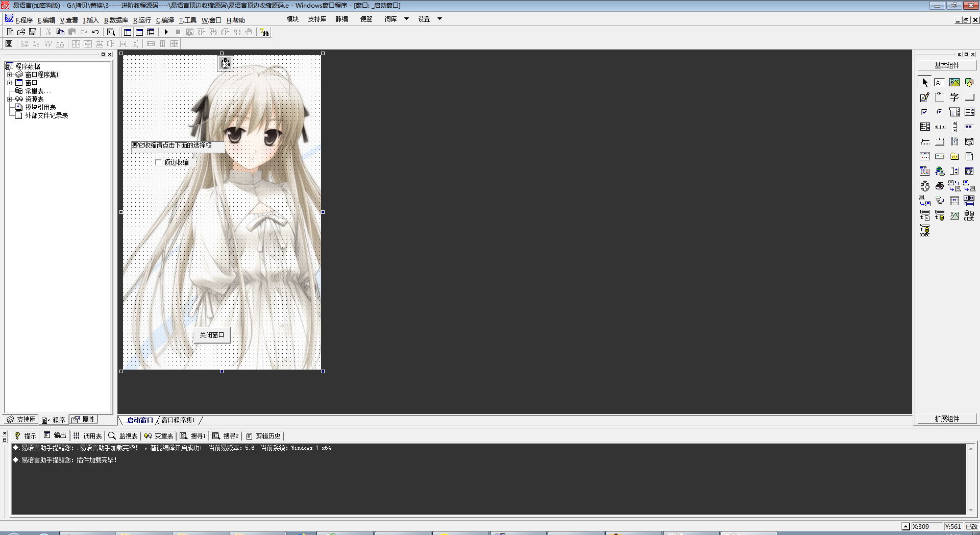Expand the 窗口 tree node
980x535 pixels.
pyautogui.click(x=9, y=83)
